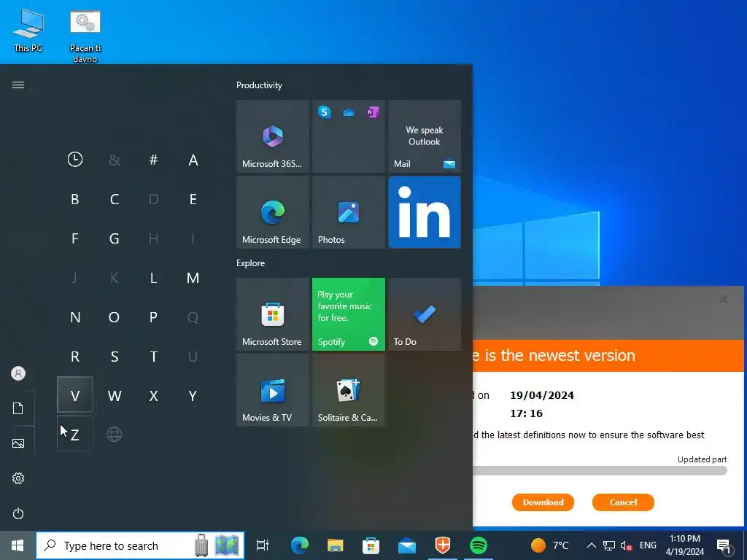Select letter W in alphabet grid
The height and width of the screenshot is (560, 747).
pos(115,395)
